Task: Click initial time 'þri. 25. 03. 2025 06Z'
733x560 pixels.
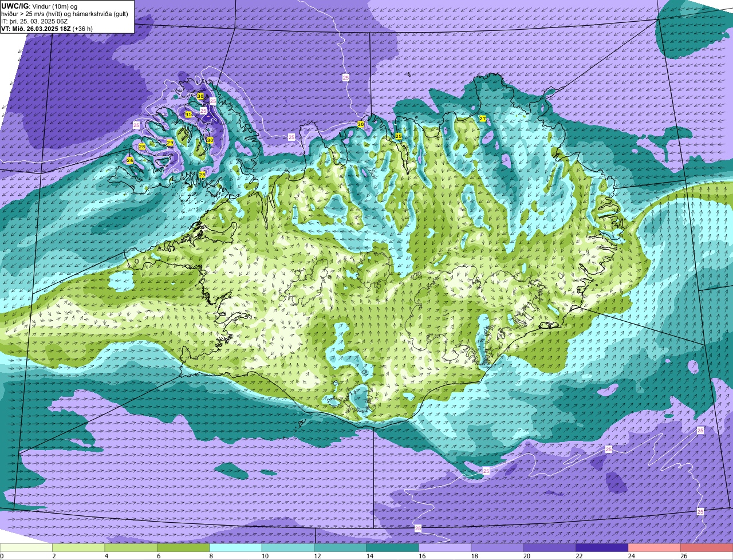Action: coord(38,22)
